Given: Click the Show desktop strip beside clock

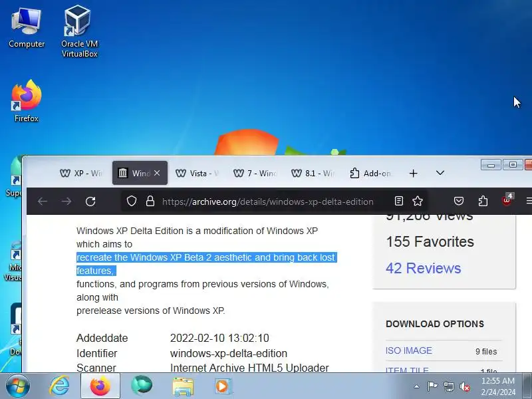Looking at the screenshot, I should 527,386.
